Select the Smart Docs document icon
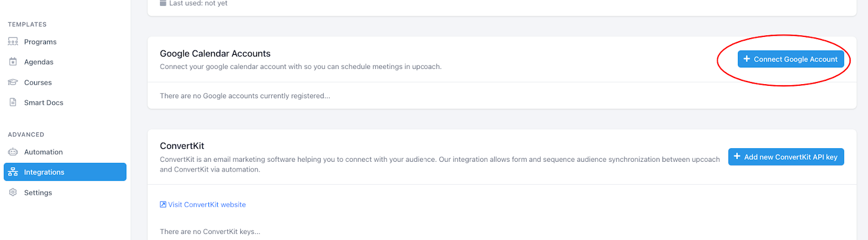Screen dimensions: 868x240 point(13,103)
